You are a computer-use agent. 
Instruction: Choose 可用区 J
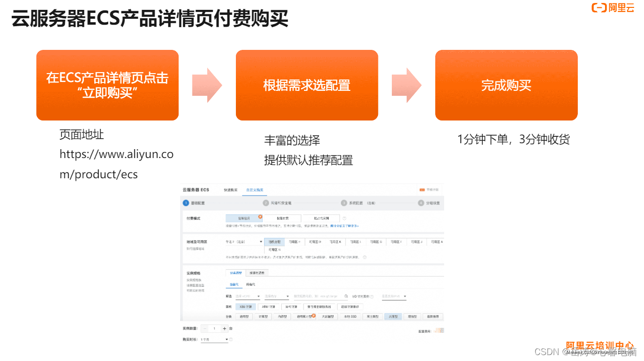point(416,242)
